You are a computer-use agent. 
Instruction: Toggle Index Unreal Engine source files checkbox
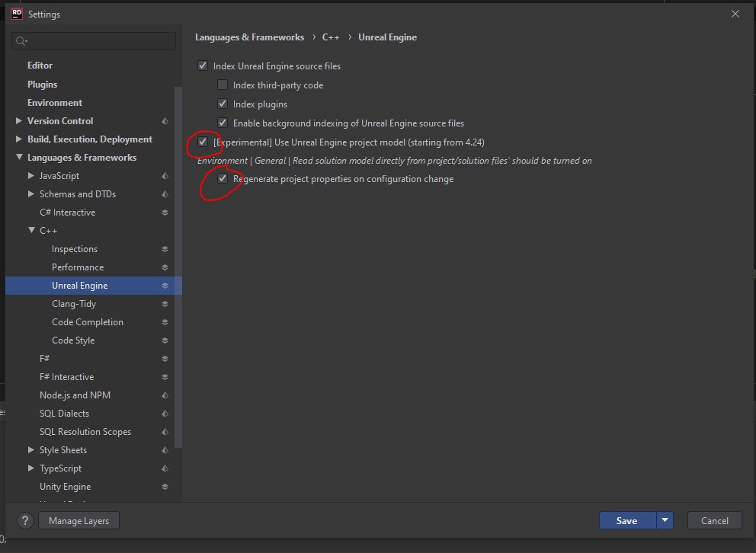[x=203, y=66]
